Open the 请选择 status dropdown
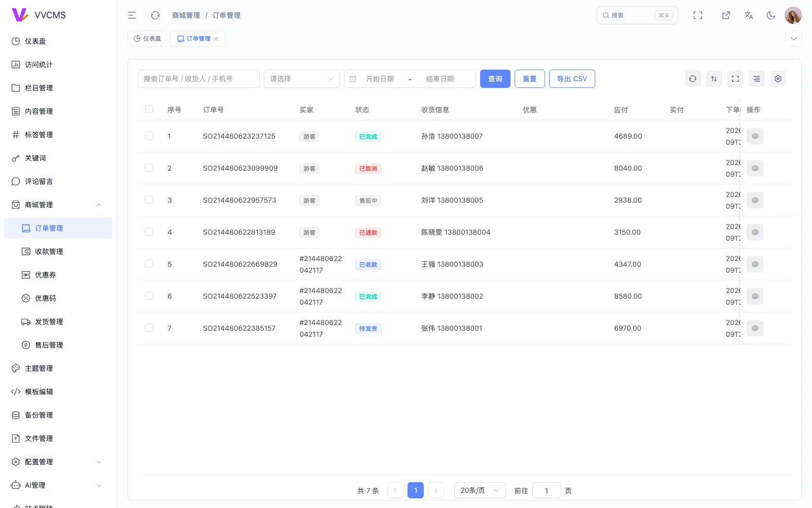This screenshot has width=812, height=508. pos(302,79)
